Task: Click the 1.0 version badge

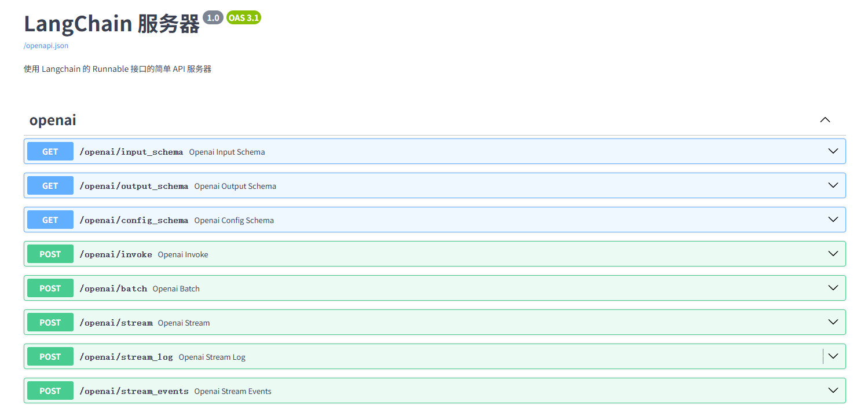Action: click(x=213, y=17)
